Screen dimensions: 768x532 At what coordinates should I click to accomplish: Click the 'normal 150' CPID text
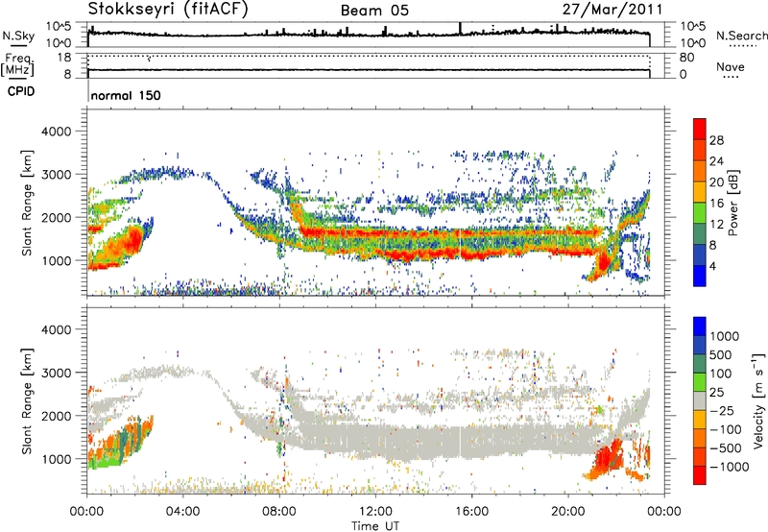click(x=126, y=95)
